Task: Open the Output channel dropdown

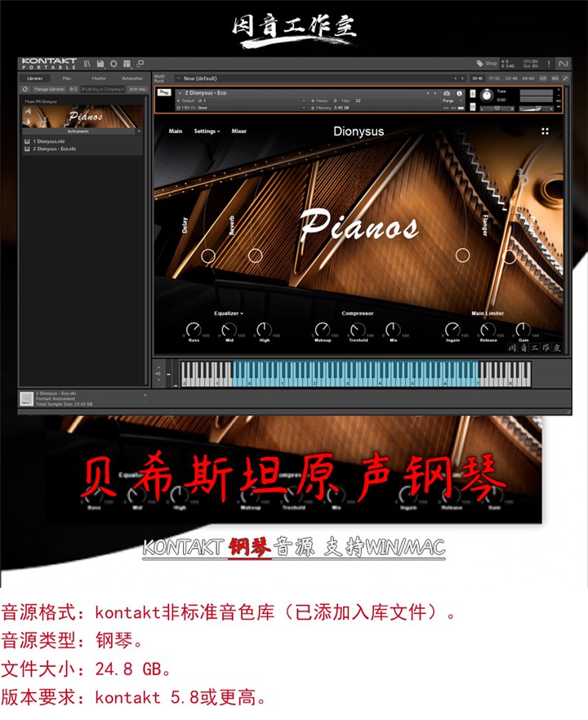Action: (241, 100)
